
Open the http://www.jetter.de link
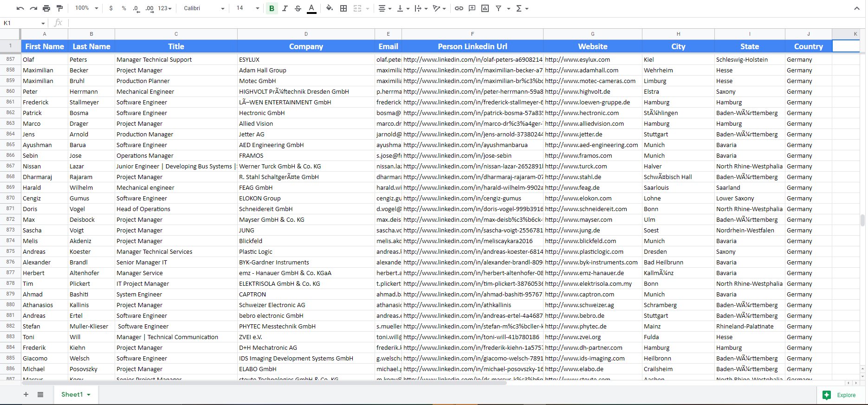[574, 134]
